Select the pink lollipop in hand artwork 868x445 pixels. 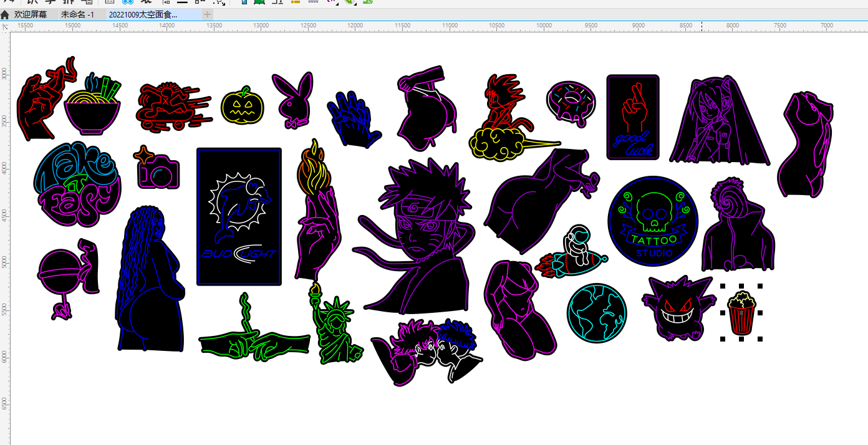[x=69, y=280]
